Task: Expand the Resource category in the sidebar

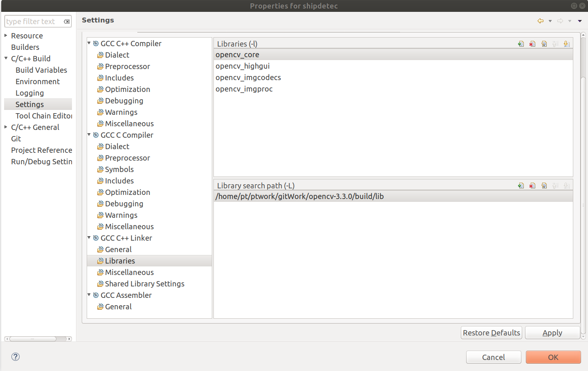Action: (5, 36)
